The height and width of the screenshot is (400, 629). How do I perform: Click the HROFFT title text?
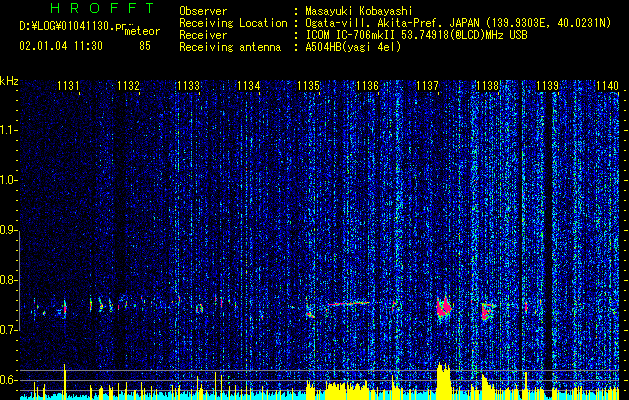click(102, 8)
